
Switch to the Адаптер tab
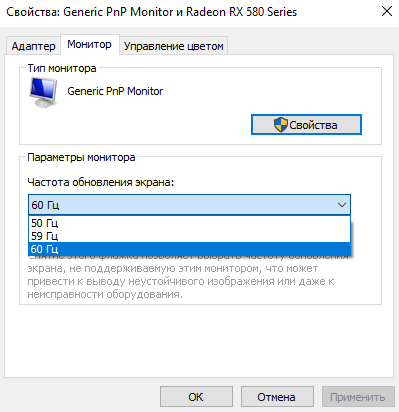click(33, 46)
